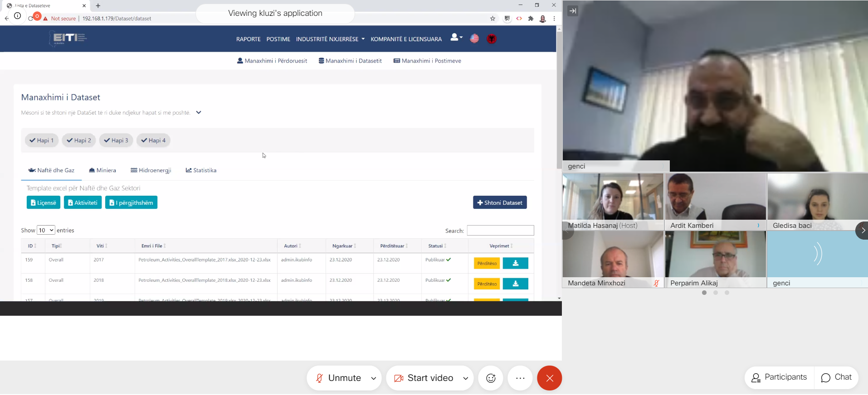The width and height of the screenshot is (868, 395).
Task: Click the Shtoni Dataset button
Action: tap(500, 202)
